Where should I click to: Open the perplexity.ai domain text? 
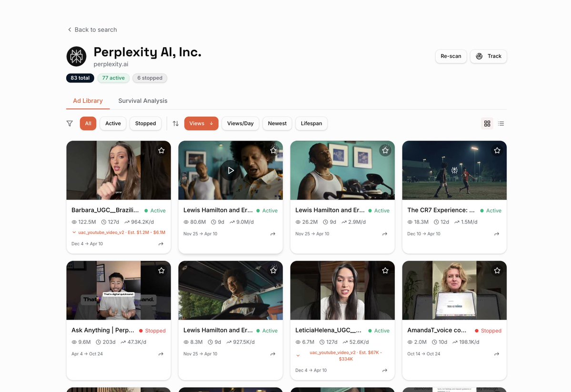pos(110,64)
